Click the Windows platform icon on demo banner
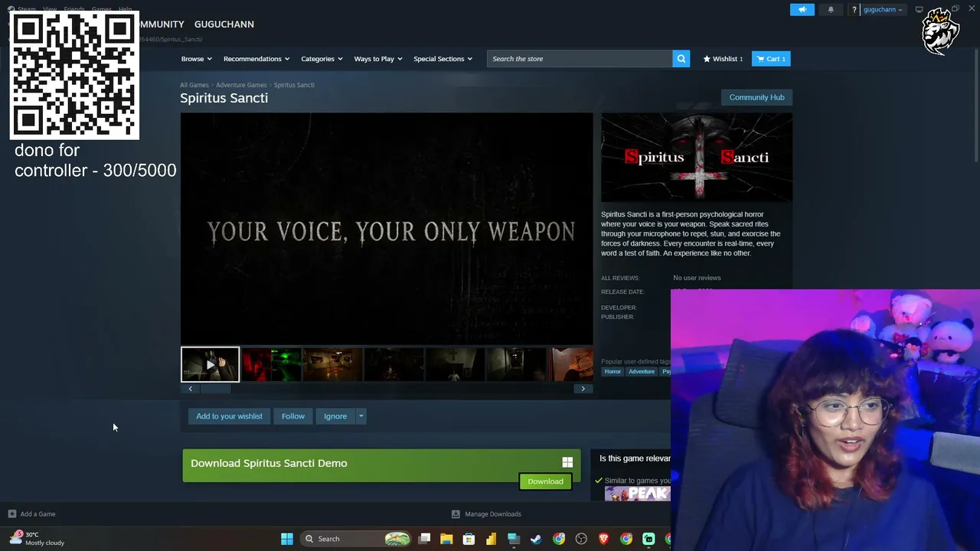Screen dimensions: 980x551 [567, 462]
